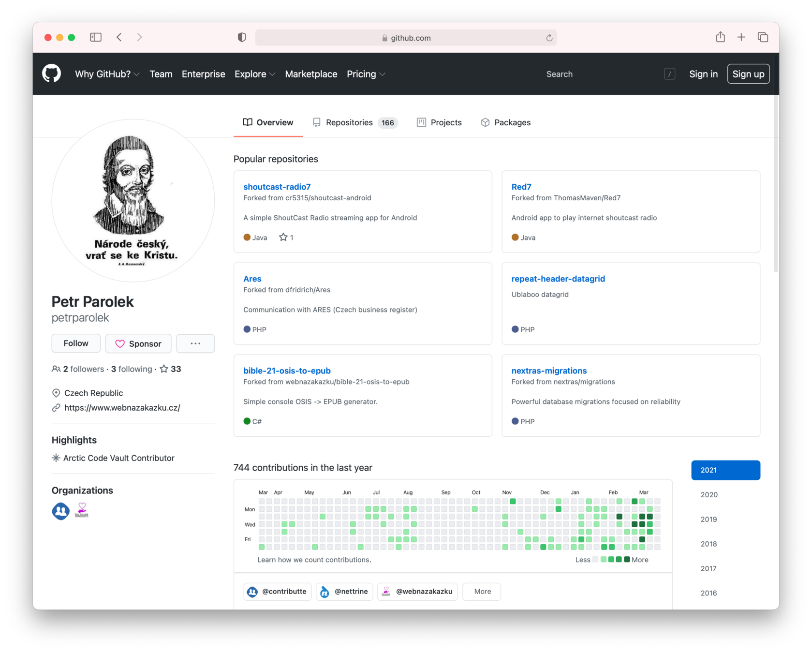Click Learn how we count contributions

314,560
